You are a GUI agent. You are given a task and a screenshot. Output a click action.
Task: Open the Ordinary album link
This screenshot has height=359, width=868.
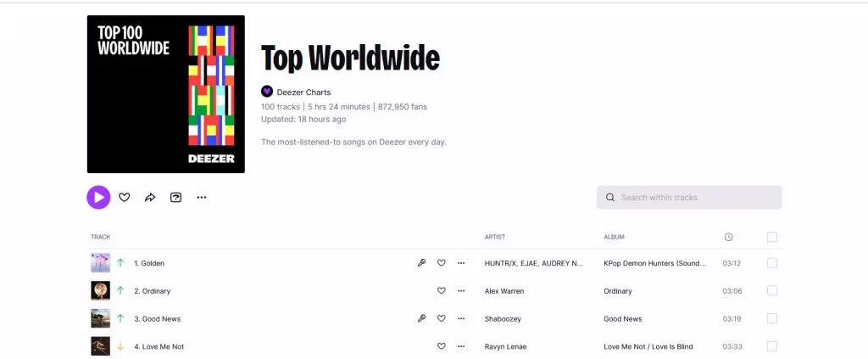coord(618,291)
